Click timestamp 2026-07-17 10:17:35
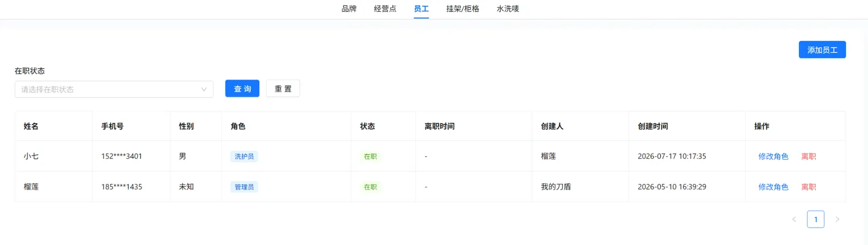 pos(672,156)
